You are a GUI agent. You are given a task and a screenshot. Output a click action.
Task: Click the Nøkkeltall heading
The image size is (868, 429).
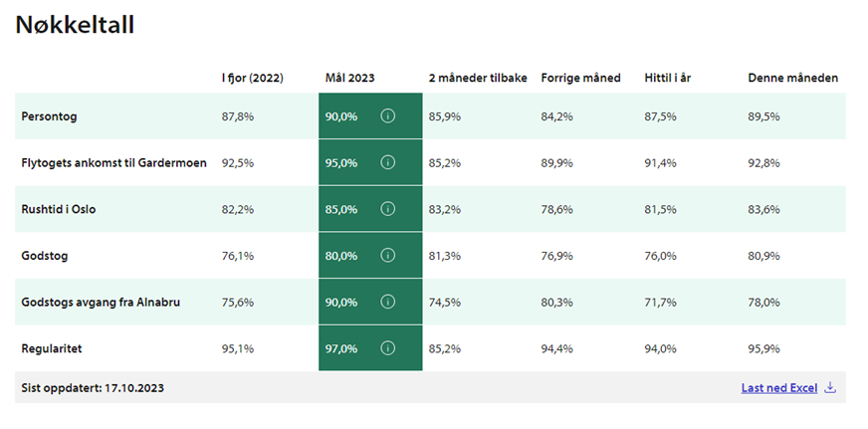coord(75,26)
